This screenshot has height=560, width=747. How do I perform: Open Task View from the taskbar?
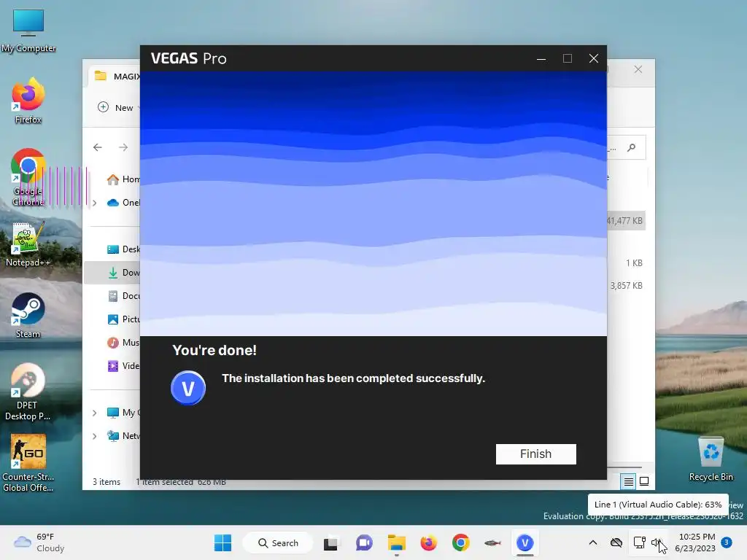pos(330,542)
